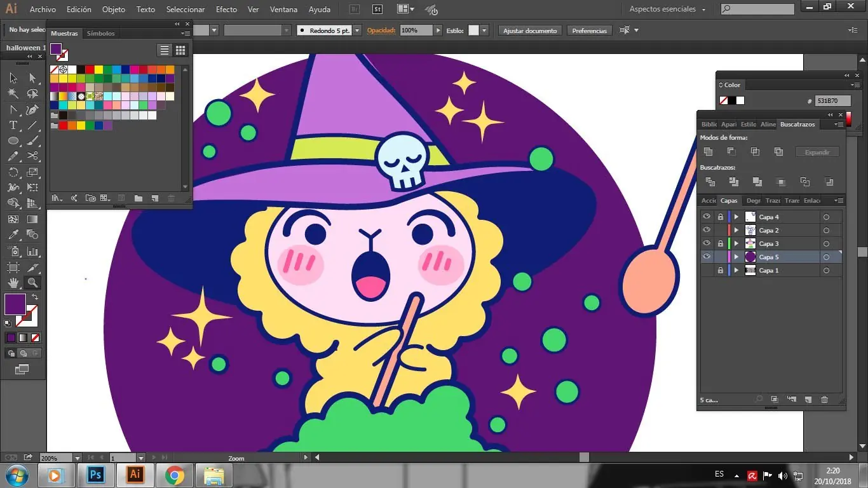Open the 200% zoom level dropdown
The width and height of the screenshot is (868, 488).
(78, 457)
